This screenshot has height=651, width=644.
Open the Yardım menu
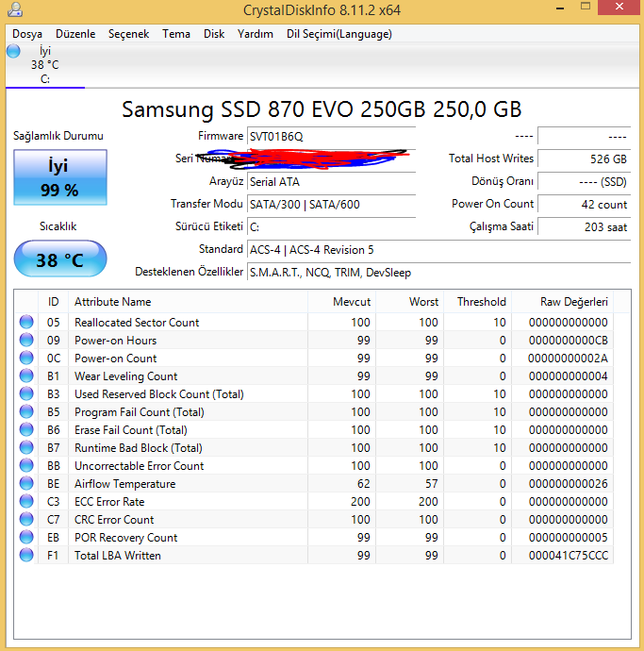click(256, 34)
